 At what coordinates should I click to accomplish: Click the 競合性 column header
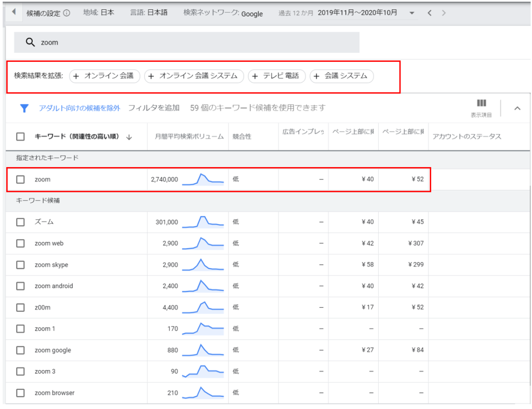tap(242, 137)
